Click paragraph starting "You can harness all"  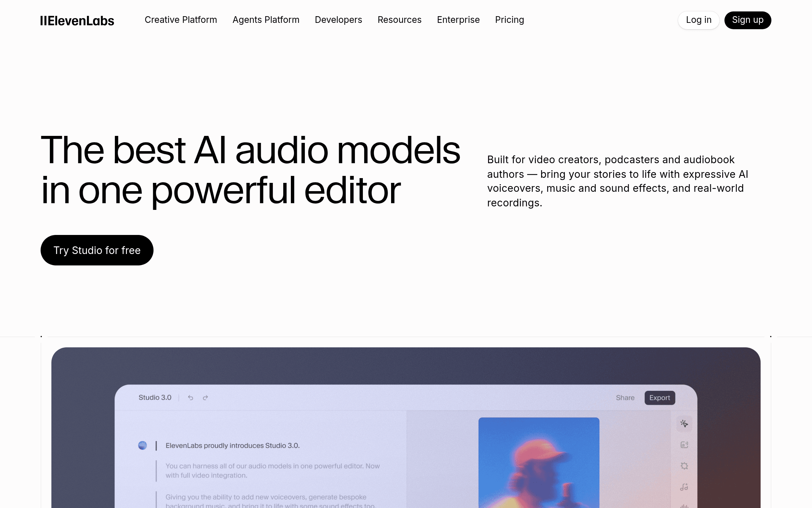pos(272,471)
